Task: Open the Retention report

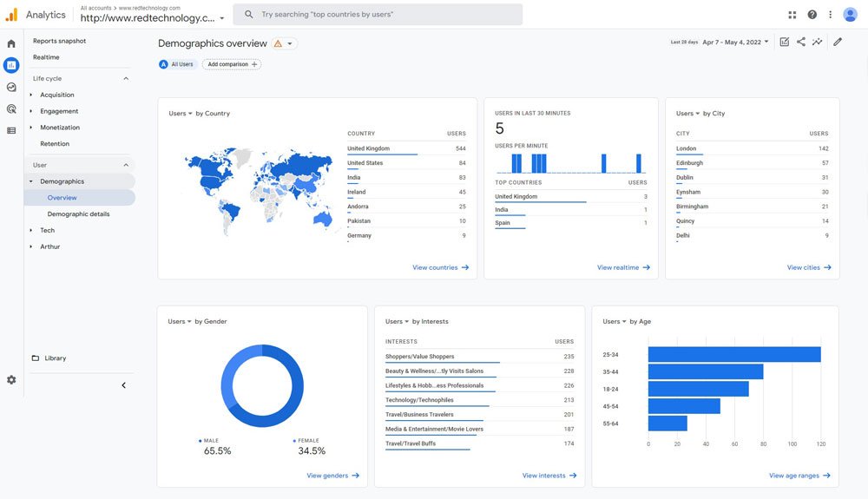Action: point(55,144)
